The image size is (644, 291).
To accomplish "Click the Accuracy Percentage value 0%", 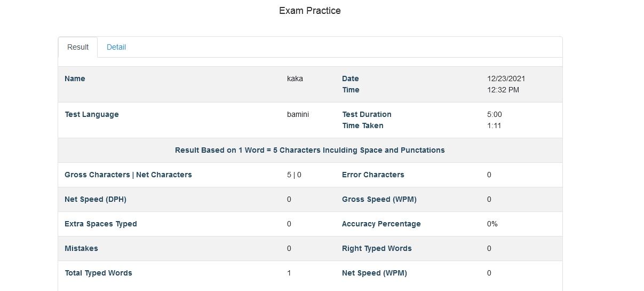I will coord(492,224).
